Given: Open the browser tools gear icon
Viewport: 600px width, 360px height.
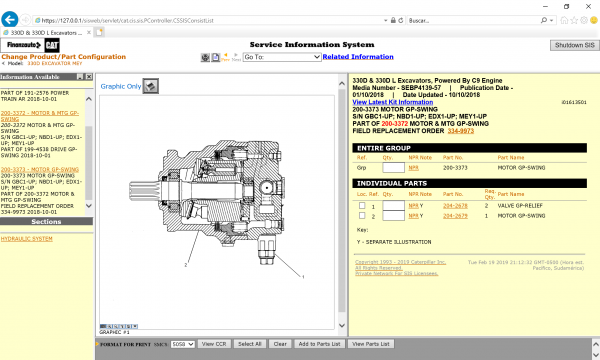Looking at the screenshot, I should (584, 20).
